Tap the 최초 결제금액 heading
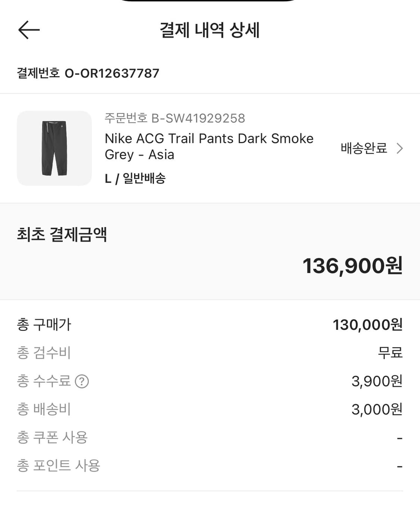The width and height of the screenshot is (420, 506). [62, 235]
